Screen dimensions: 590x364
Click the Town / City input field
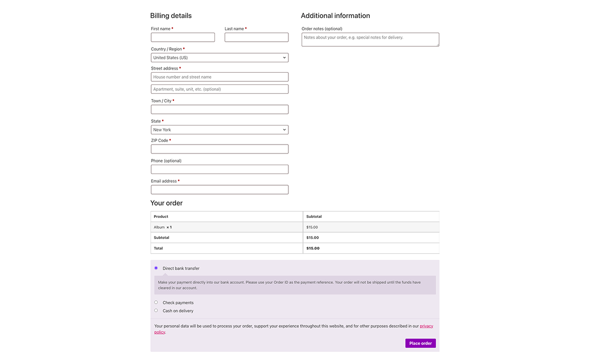[219, 109]
